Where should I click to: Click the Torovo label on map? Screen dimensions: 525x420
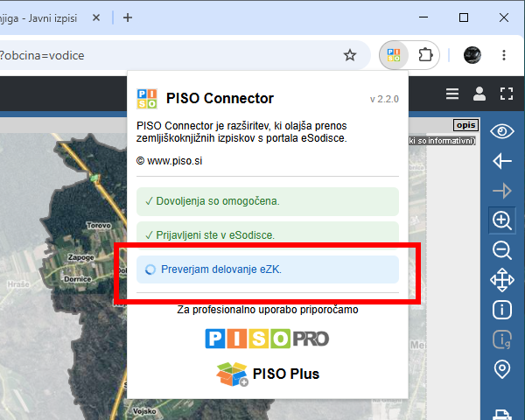(98, 226)
